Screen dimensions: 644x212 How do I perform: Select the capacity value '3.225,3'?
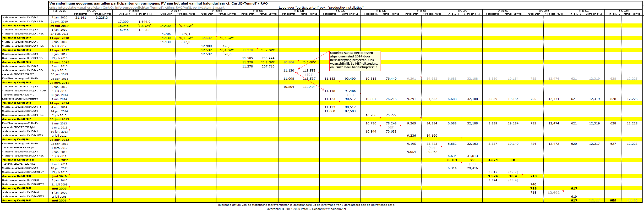click(x=102, y=17)
